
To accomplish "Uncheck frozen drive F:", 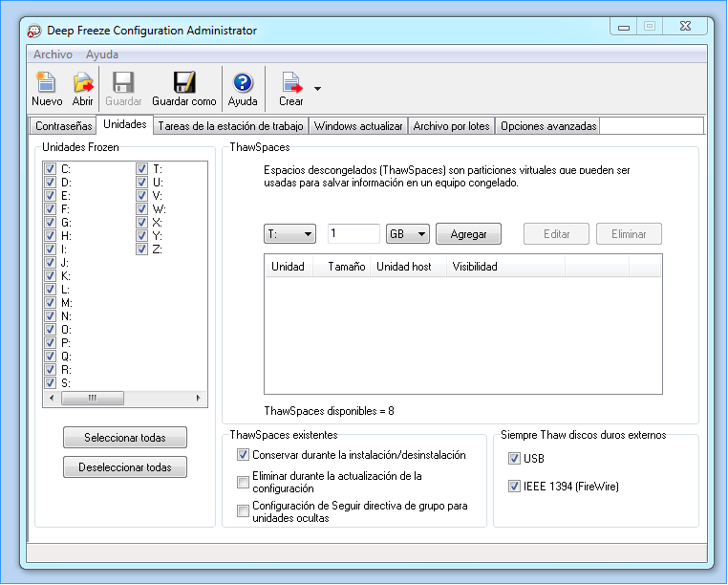I will [x=50, y=209].
